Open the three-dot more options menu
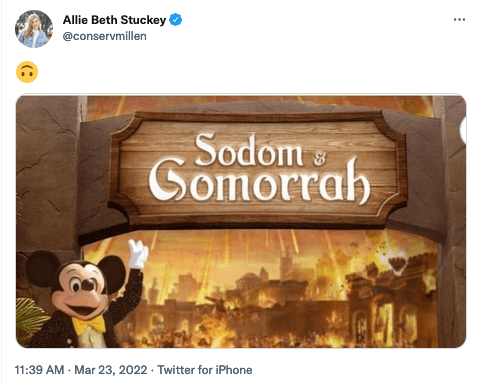 pos(459,20)
